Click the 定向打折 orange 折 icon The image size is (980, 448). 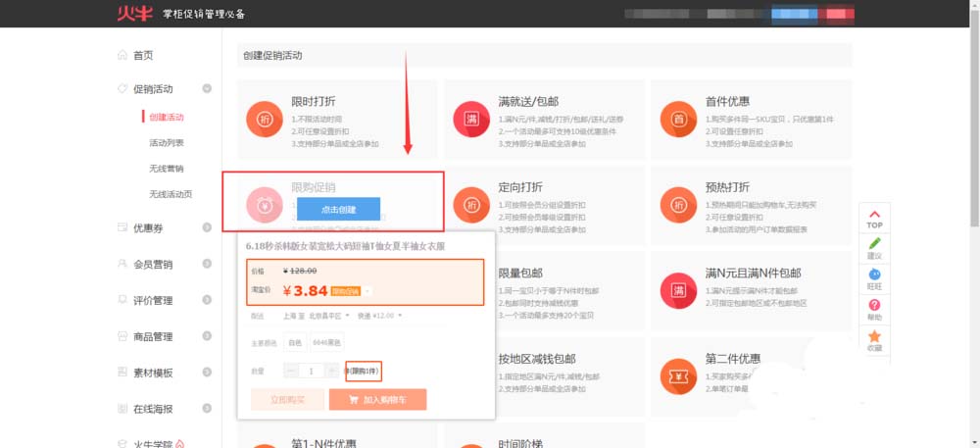pyautogui.click(x=472, y=205)
